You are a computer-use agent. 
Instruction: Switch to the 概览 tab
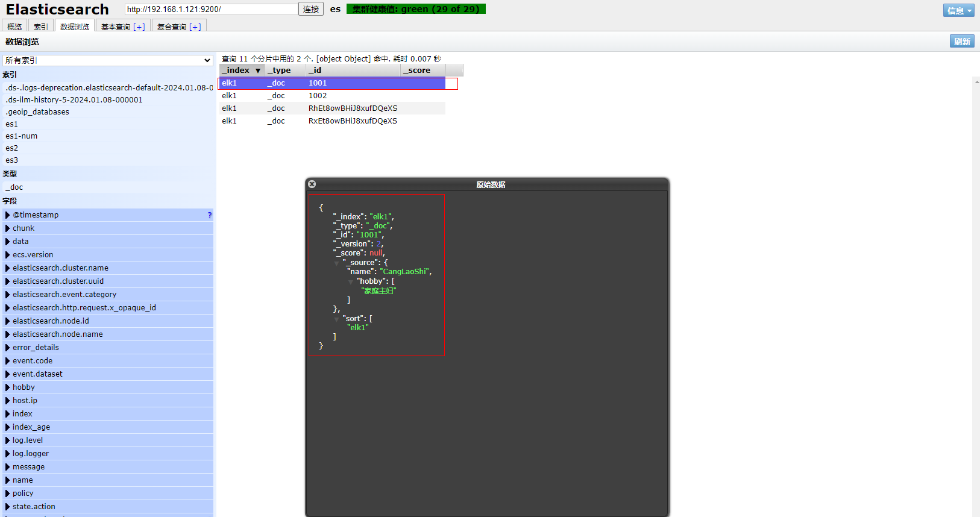point(14,27)
